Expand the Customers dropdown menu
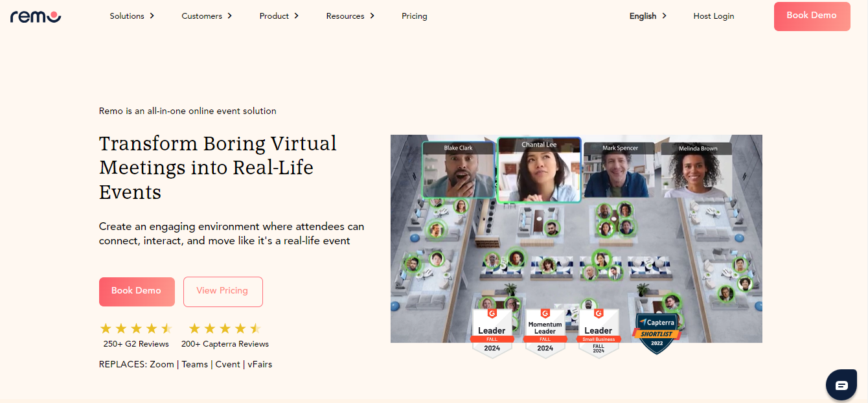868x403 pixels. [207, 16]
